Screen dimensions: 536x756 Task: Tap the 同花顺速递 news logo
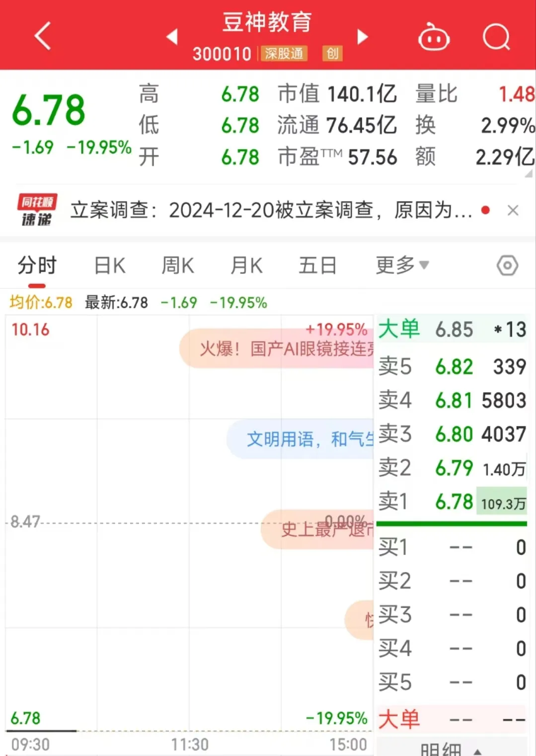click(37, 210)
